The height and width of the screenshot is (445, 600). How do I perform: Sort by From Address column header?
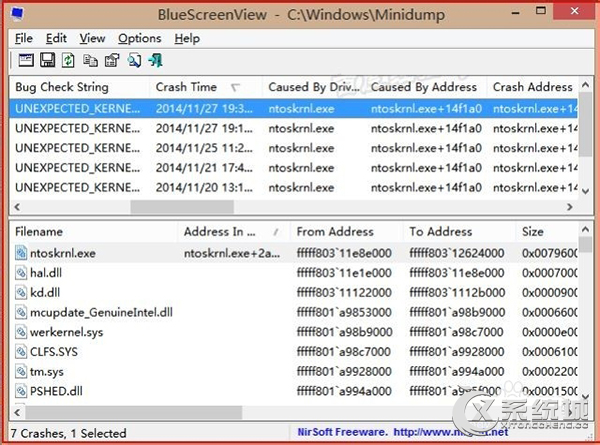(x=346, y=232)
